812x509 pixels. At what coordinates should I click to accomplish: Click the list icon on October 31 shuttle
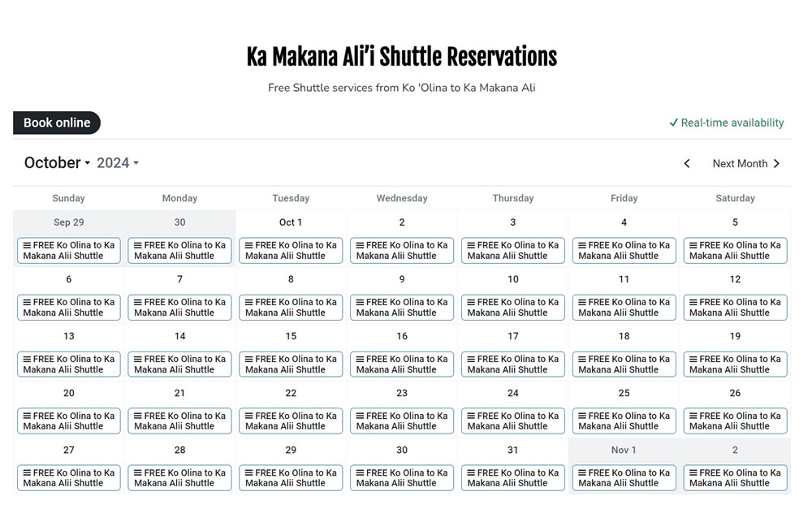coord(471,472)
